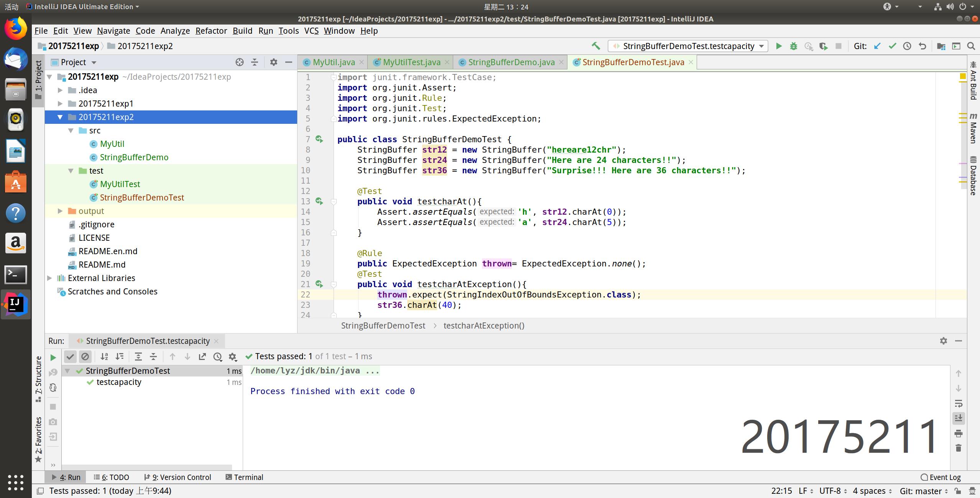Open Search Everywhere magnifier icon

click(x=971, y=46)
